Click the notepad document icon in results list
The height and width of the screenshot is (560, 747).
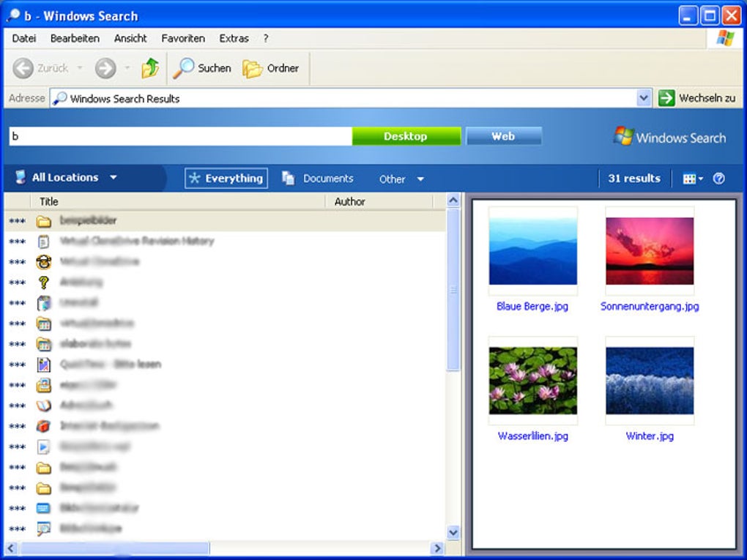[x=43, y=242]
